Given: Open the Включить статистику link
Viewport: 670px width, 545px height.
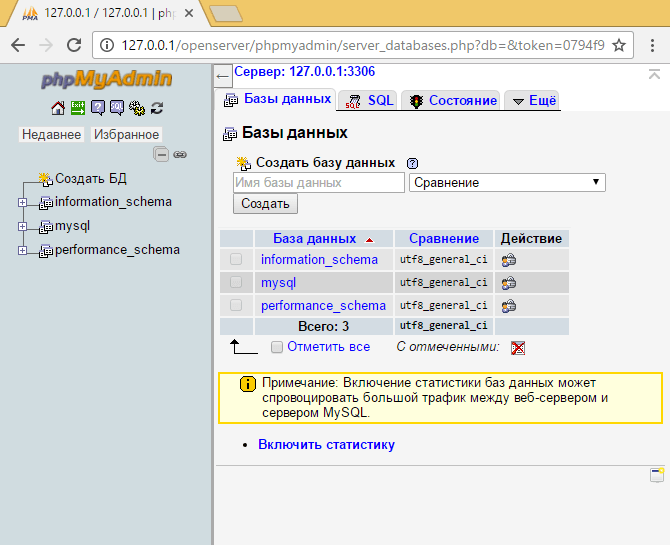Looking at the screenshot, I should (x=326, y=445).
